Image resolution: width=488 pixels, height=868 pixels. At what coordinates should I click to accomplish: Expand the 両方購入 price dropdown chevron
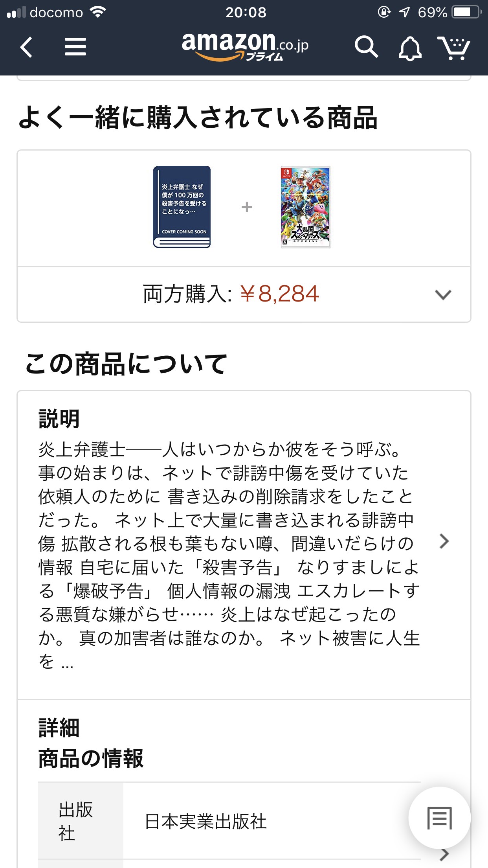pyautogui.click(x=443, y=294)
